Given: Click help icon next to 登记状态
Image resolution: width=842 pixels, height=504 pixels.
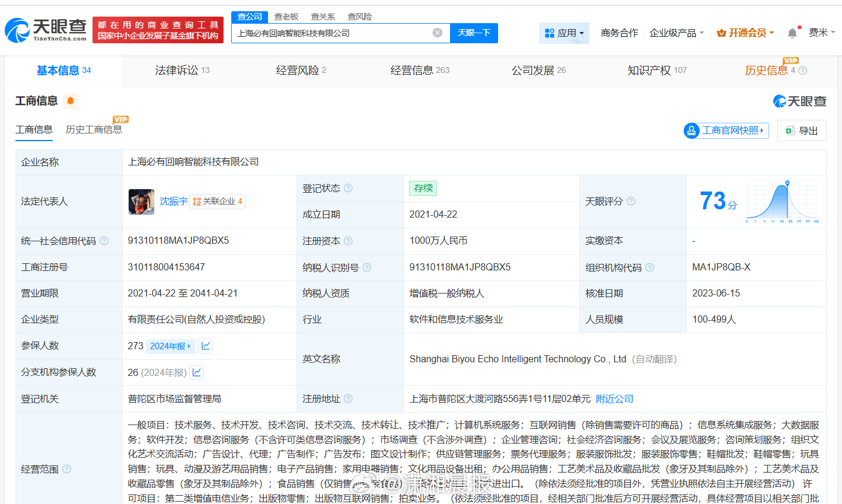Looking at the screenshot, I should [348, 188].
